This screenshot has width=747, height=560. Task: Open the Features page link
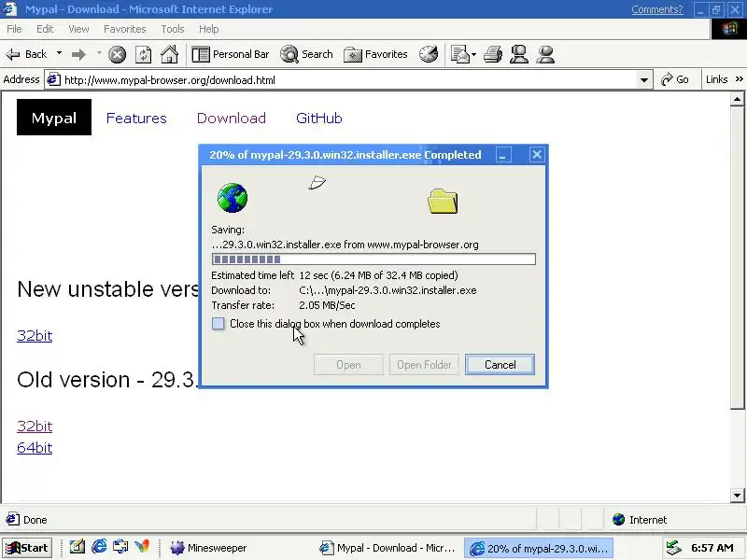136,119
